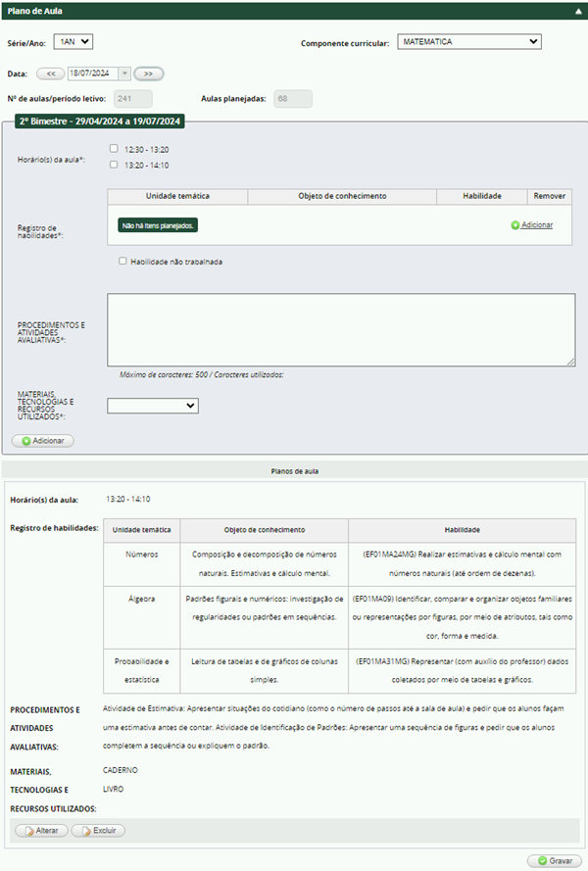The width and height of the screenshot is (588, 871).
Task: Click the Não há itens planejados label
Action: point(158,225)
